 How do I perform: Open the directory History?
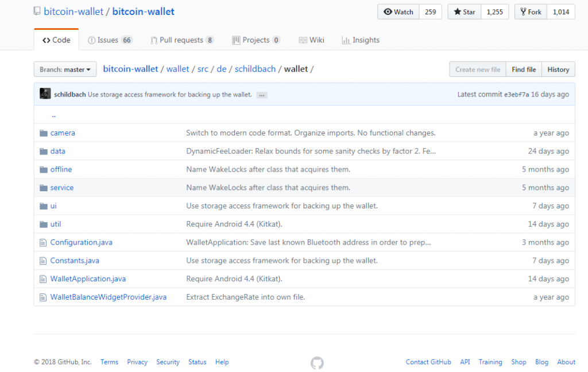(558, 69)
